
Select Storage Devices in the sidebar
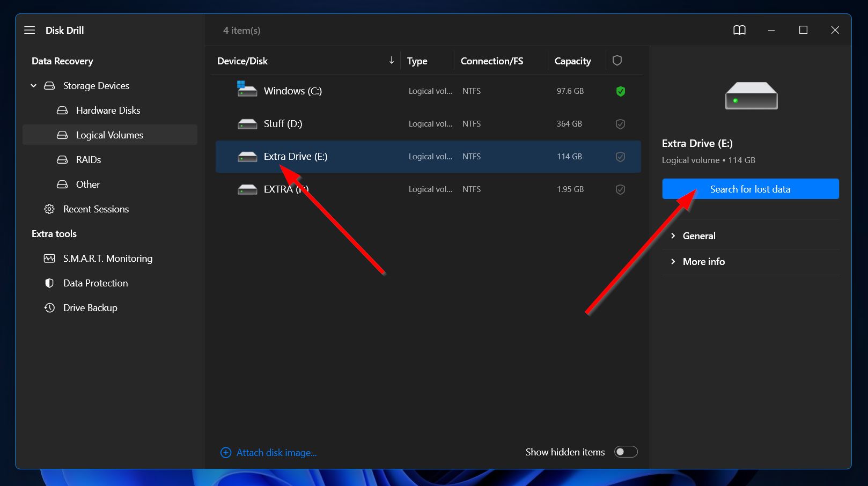pos(96,85)
